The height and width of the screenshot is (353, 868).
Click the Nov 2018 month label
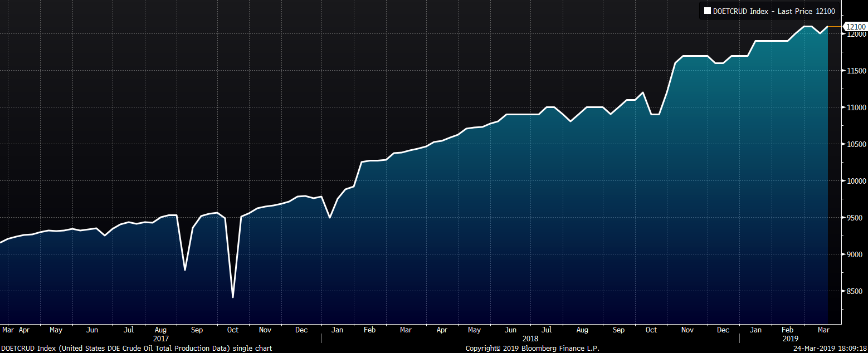[x=687, y=330]
